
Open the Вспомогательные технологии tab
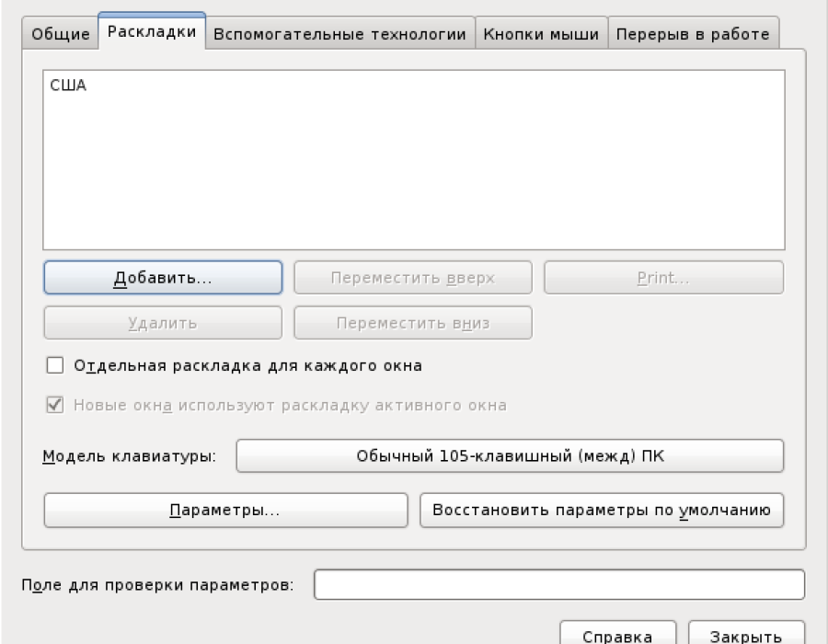click(x=340, y=34)
